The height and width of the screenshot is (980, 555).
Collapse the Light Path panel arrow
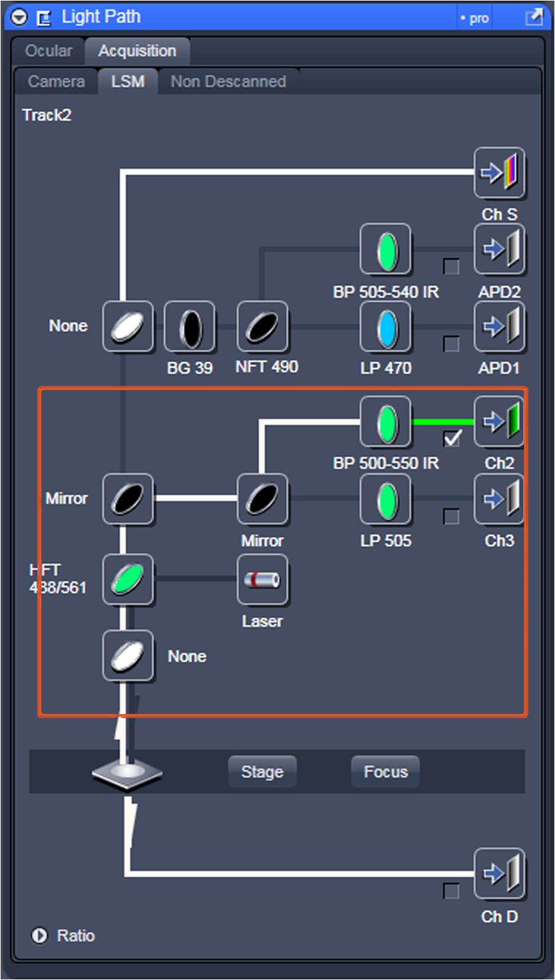(19, 17)
